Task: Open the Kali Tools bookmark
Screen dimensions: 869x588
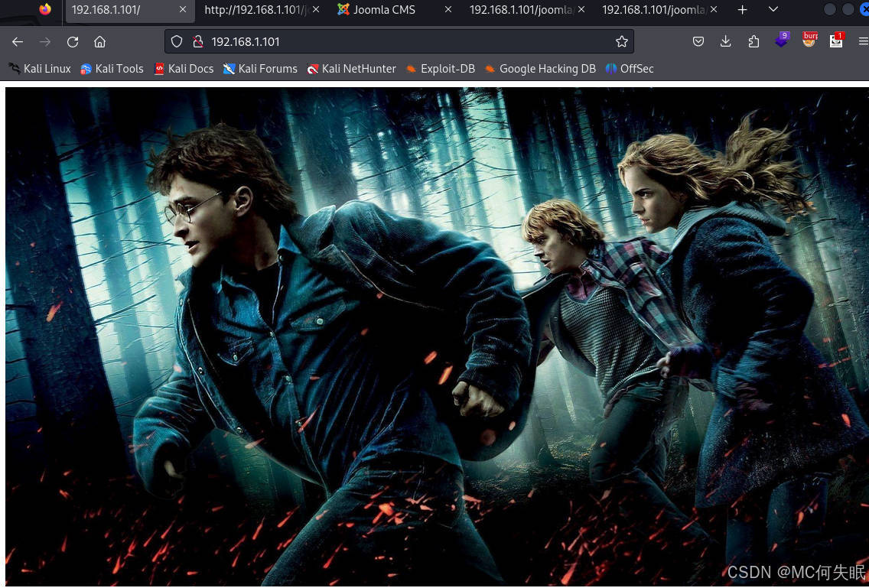Action: point(112,69)
